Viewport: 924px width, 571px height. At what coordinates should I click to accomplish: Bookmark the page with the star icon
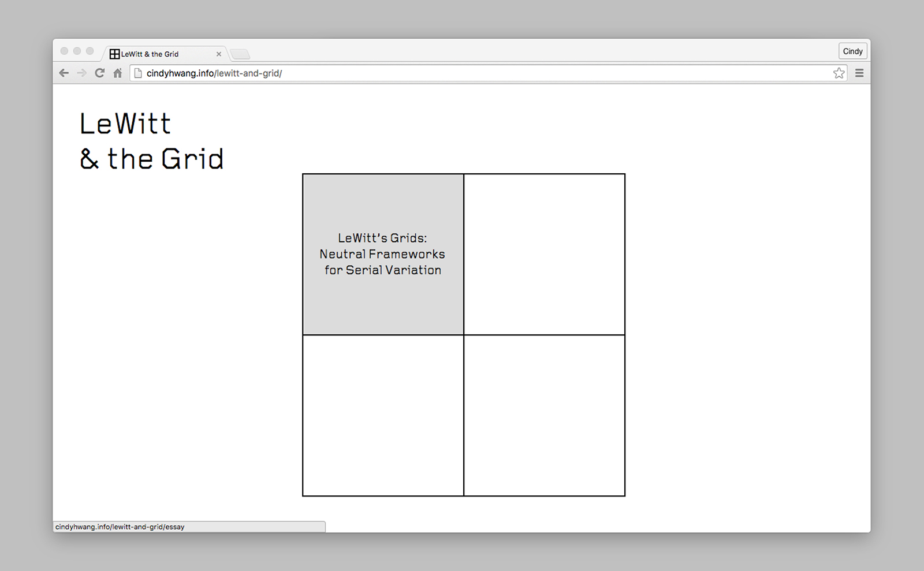coord(839,73)
